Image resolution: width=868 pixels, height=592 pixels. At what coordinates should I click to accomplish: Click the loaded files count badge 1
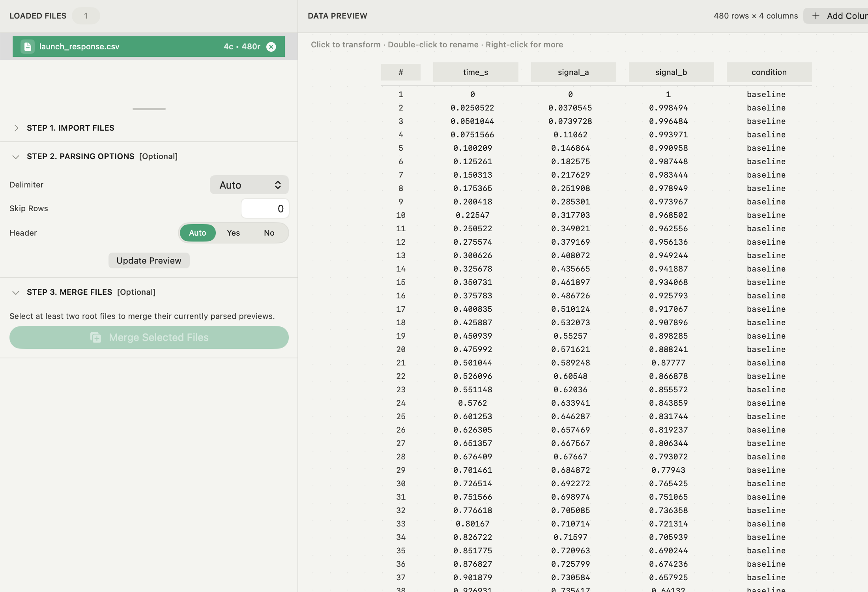[86, 16]
